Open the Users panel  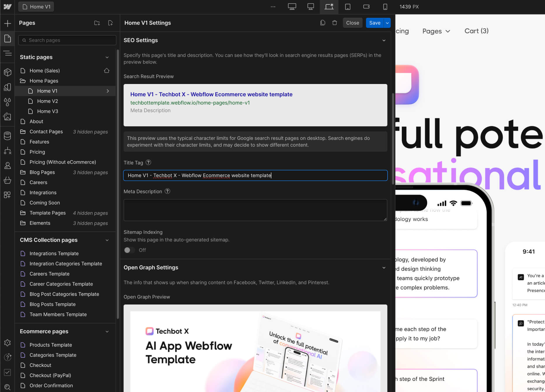point(7,165)
